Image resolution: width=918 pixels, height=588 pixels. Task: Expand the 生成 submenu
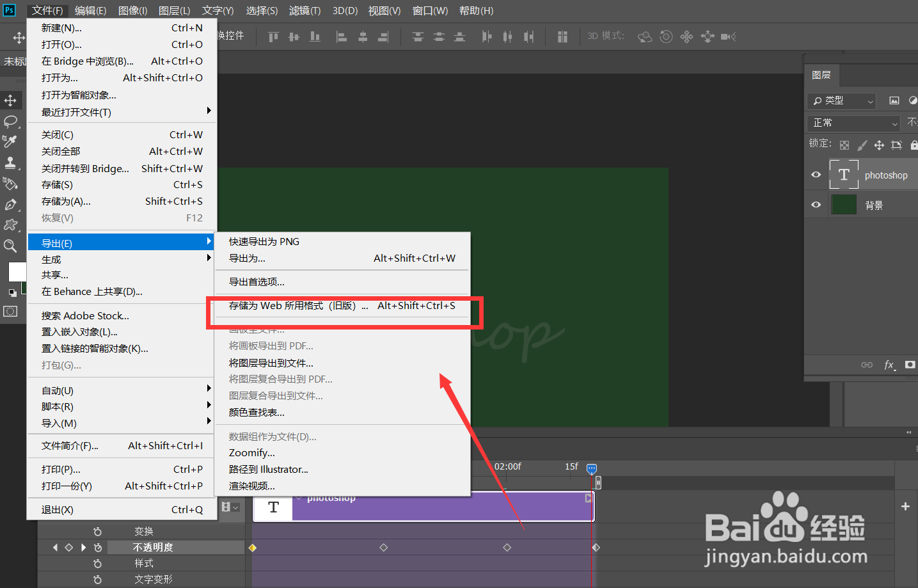coord(121,259)
